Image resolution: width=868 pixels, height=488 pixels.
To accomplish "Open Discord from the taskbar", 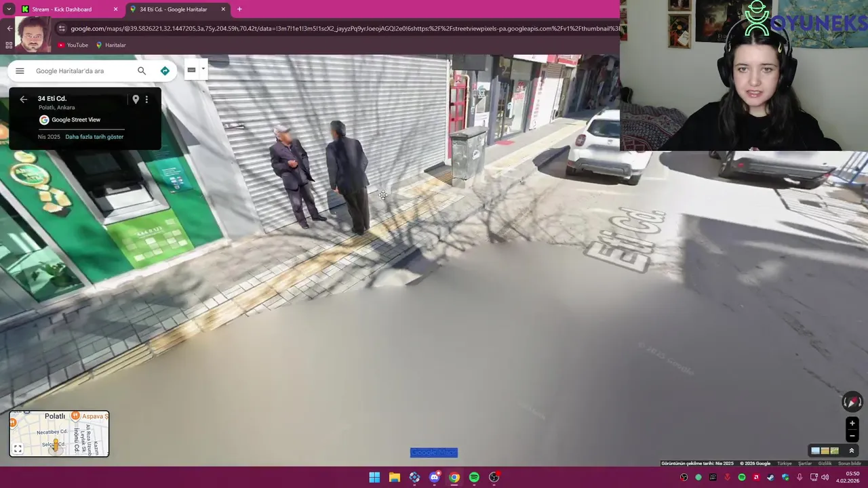I will [x=435, y=477].
